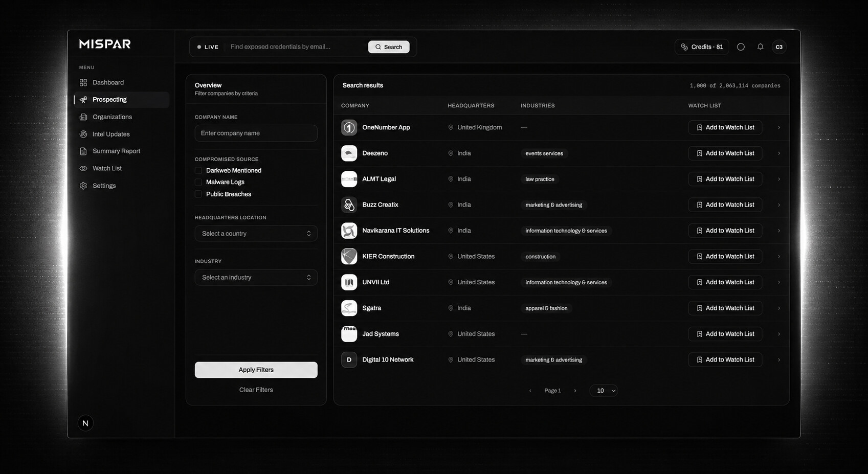868x474 pixels.
Task: Open the Select a country dropdown
Action: pyautogui.click(x=256, y=233)
